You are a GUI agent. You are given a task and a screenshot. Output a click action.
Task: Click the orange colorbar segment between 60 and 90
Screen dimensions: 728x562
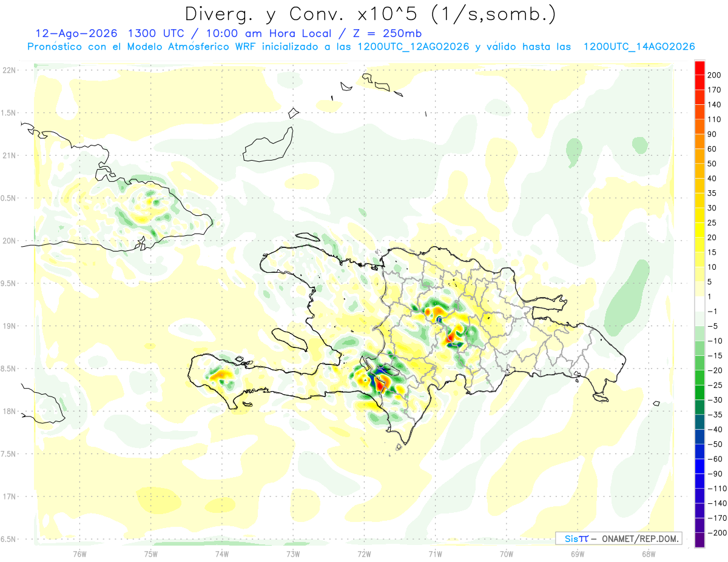click(699, 141)
